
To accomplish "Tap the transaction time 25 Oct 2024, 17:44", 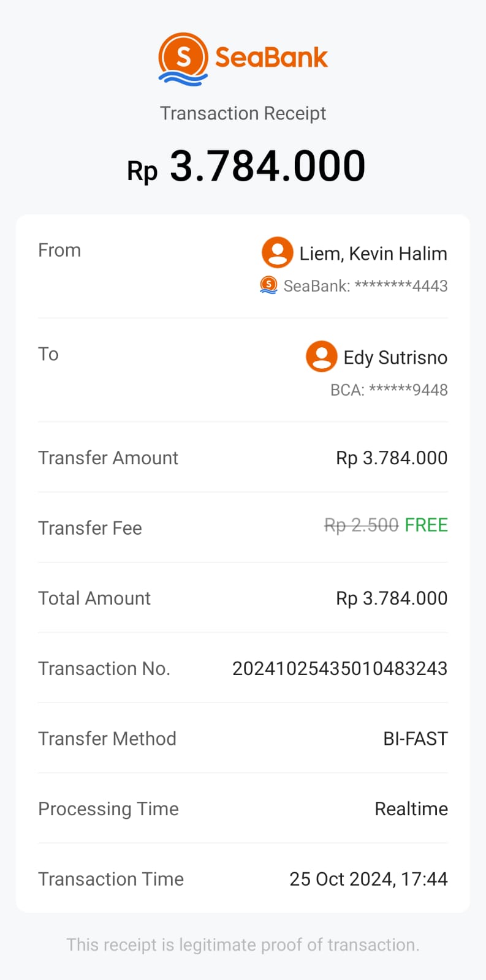I will coord(368,879).
